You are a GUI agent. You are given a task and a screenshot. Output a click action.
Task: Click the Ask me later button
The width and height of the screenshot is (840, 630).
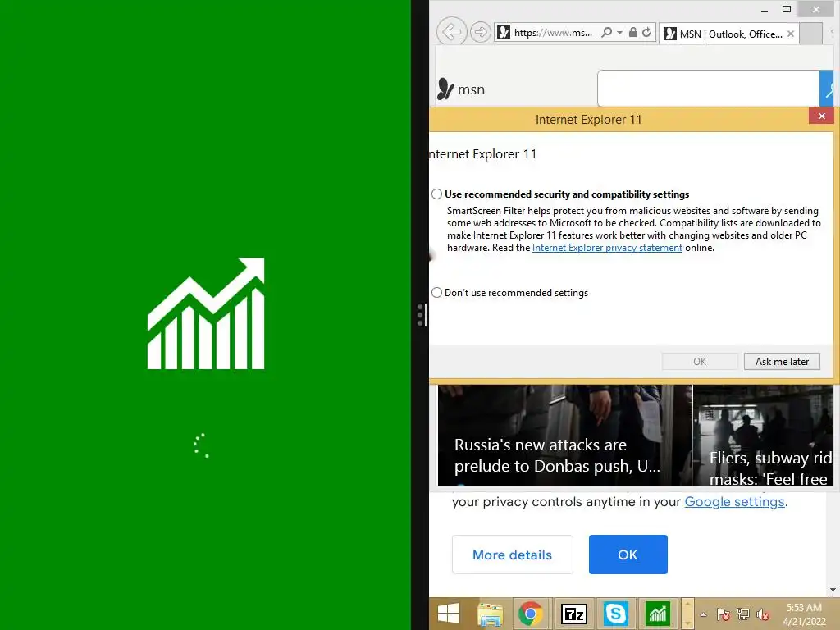[782, 362]
